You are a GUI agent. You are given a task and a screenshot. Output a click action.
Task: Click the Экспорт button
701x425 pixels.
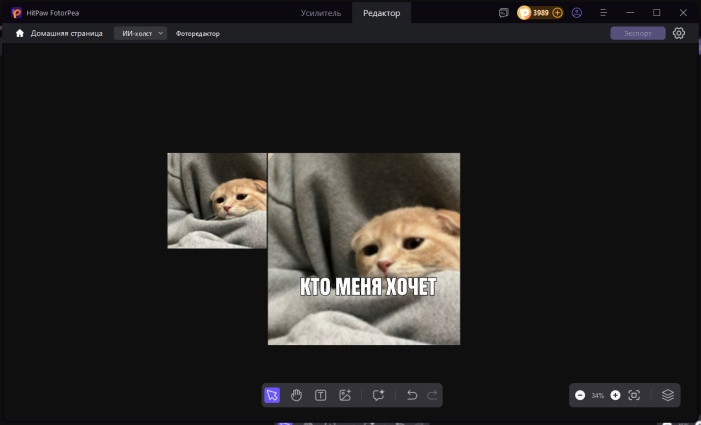[638, 34]
